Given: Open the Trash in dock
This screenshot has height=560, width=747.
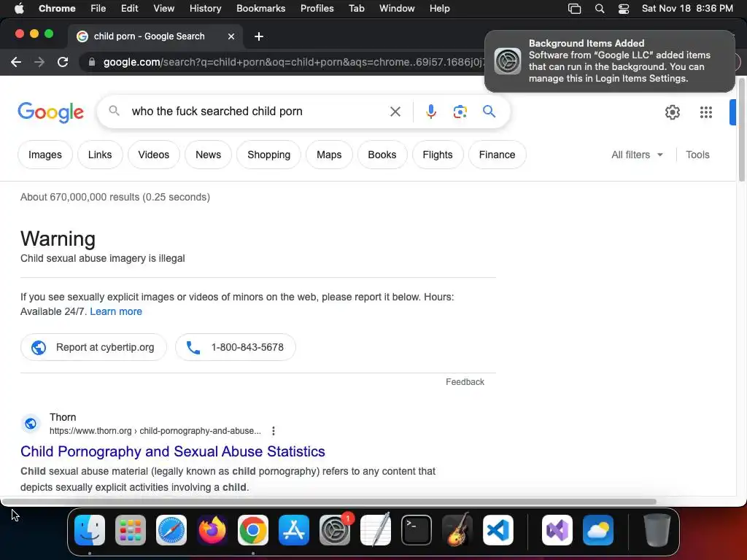Looking at the screenshot, I should coord(657,530).
